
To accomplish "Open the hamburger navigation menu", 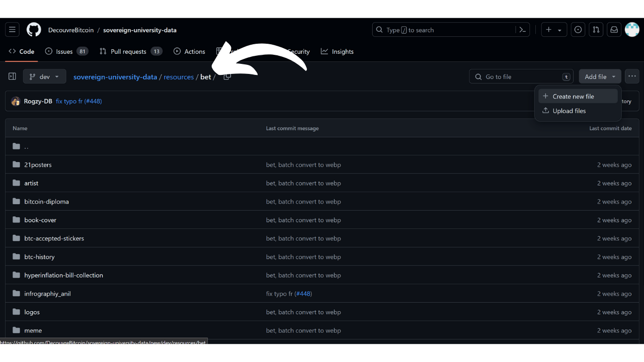I will (x=13, y=30).
